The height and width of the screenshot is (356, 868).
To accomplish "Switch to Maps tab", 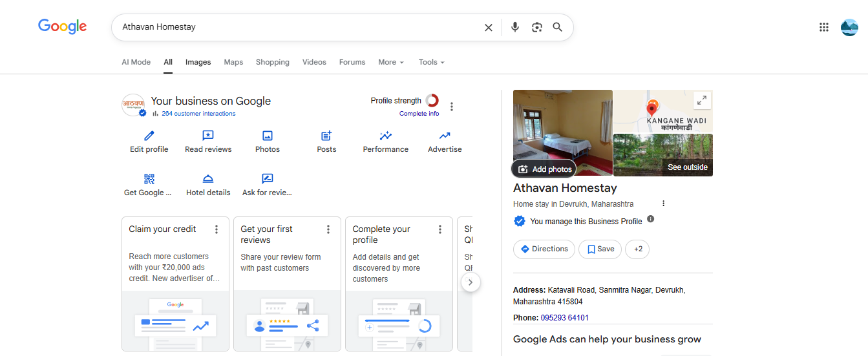I will [233, 62].
